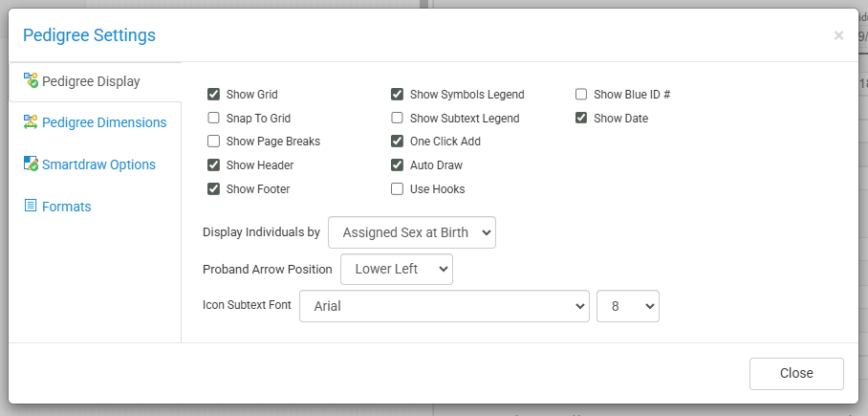Click the Formats list icon
Viewport: 868px width, 416px height.
[31, 207]
